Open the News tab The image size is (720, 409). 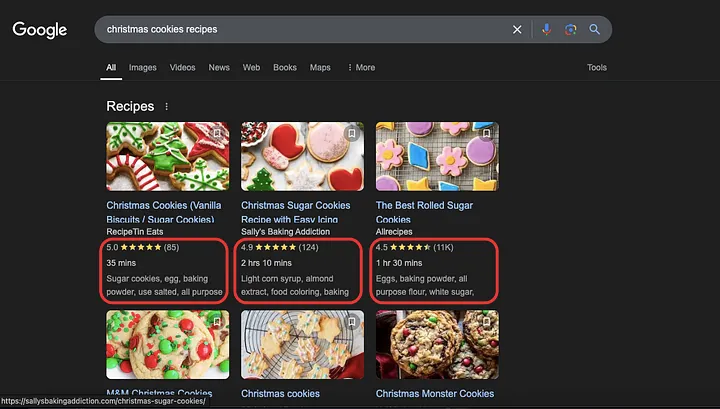coord(219,67)
